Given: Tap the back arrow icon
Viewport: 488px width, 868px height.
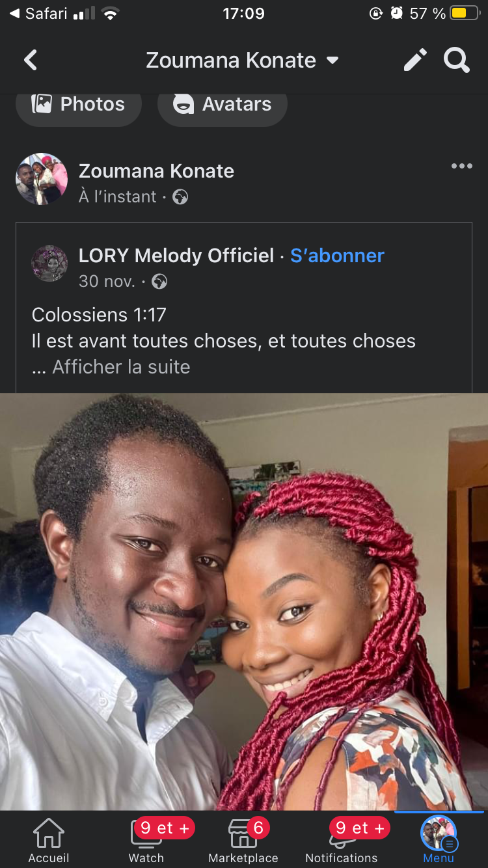Looking at the screenshot, I should (x=31, y=61).
